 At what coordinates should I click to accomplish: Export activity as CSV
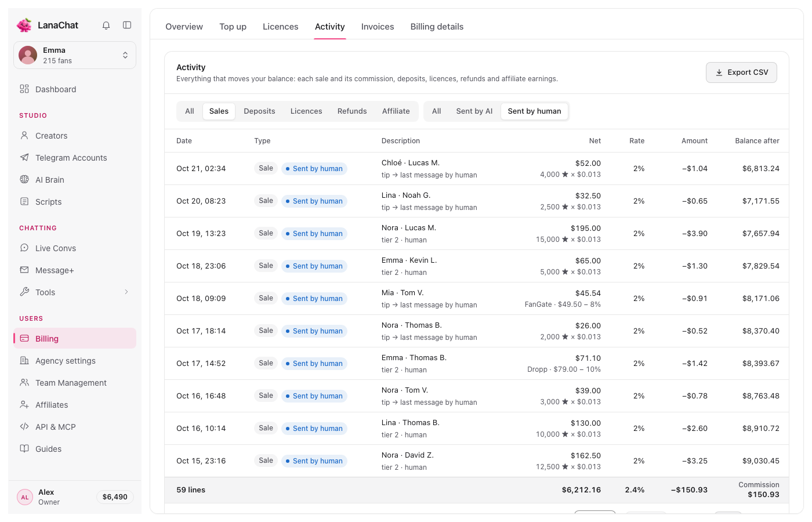pyautogui.click(x=741, y=72)
